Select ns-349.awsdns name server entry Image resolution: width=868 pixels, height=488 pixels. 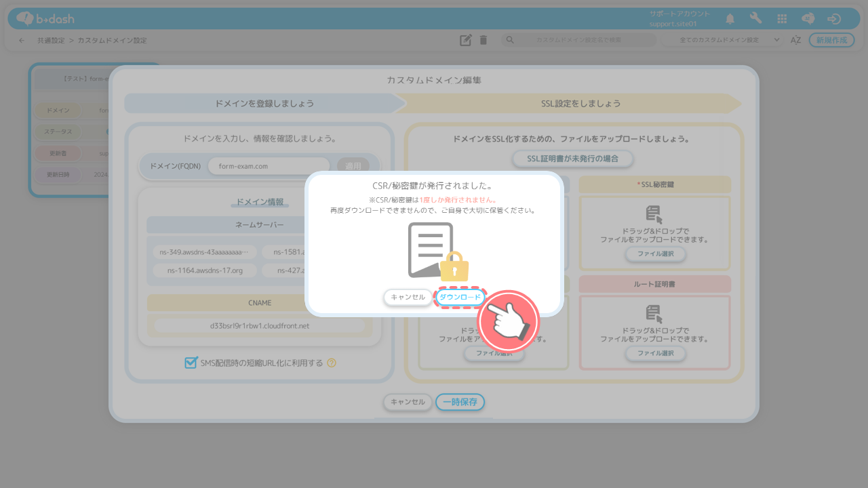tap(204, 252)
